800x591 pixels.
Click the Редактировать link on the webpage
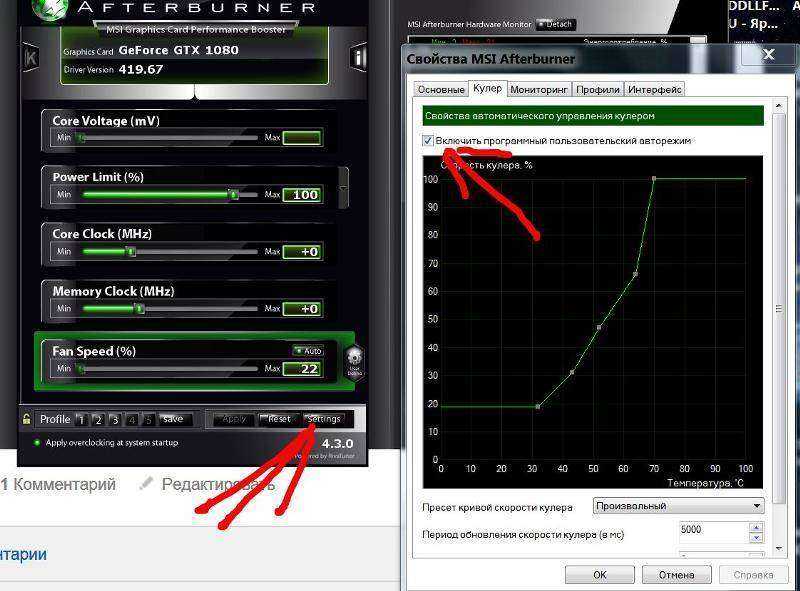[218, 484]
